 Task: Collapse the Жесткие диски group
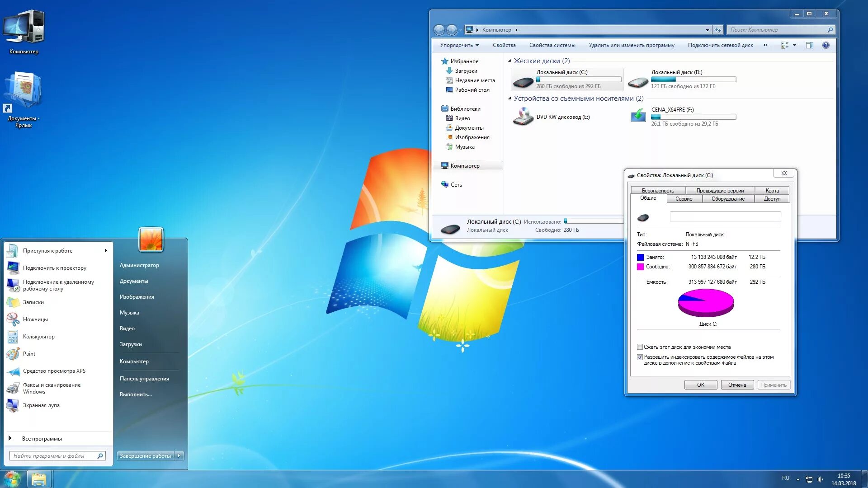[x=509, y=61]
